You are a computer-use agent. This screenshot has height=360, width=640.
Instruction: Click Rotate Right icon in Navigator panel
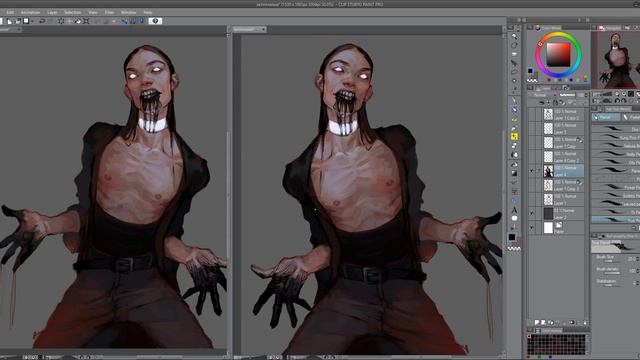(x=623, y=100)
